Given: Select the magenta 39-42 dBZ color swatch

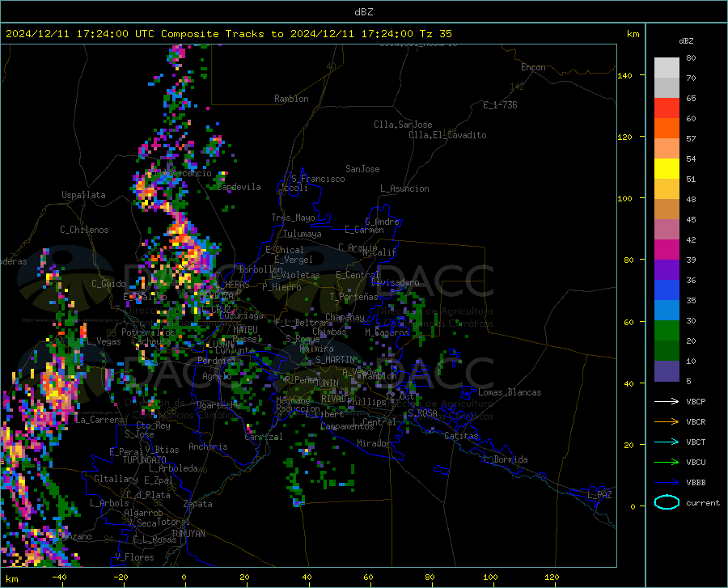Looking at the screenshot, I should (x=667, y=250).
